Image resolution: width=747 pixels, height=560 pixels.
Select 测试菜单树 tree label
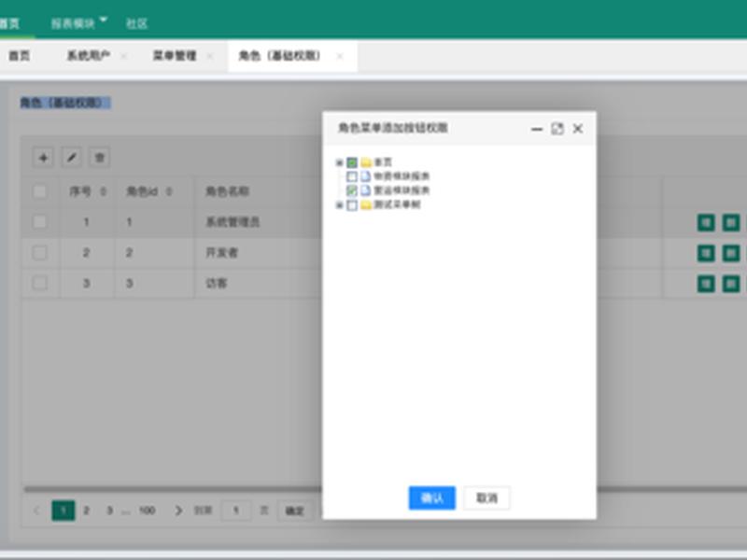pos(397,205)
